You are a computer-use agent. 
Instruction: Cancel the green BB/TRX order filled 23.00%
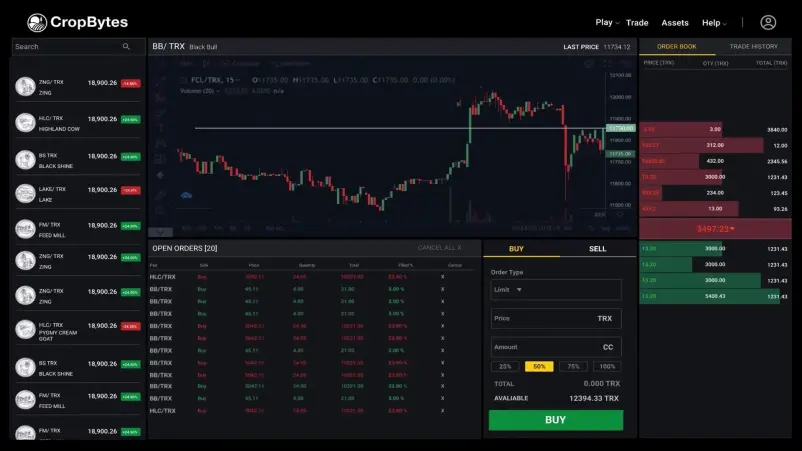point(442,386)
